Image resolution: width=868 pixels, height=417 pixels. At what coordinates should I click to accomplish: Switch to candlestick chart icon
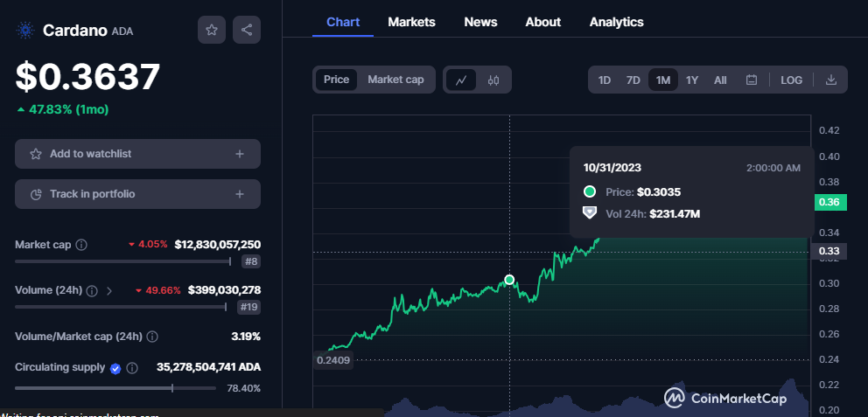493,80
